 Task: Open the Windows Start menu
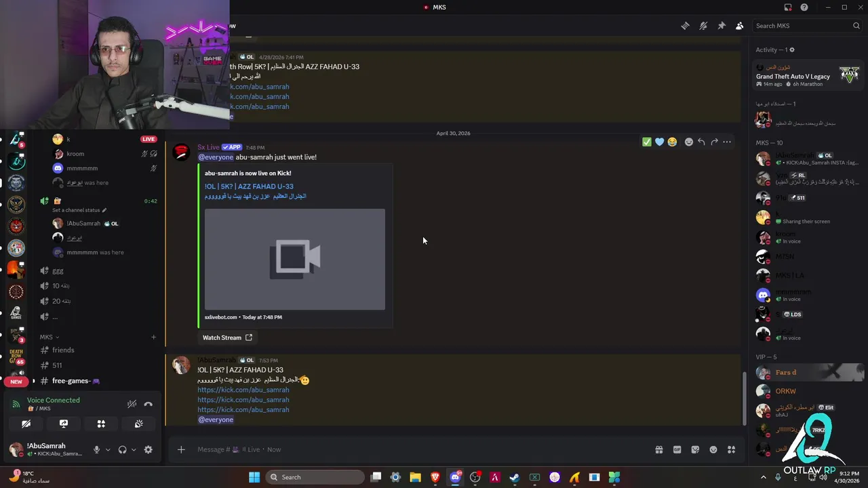(254, 477)
